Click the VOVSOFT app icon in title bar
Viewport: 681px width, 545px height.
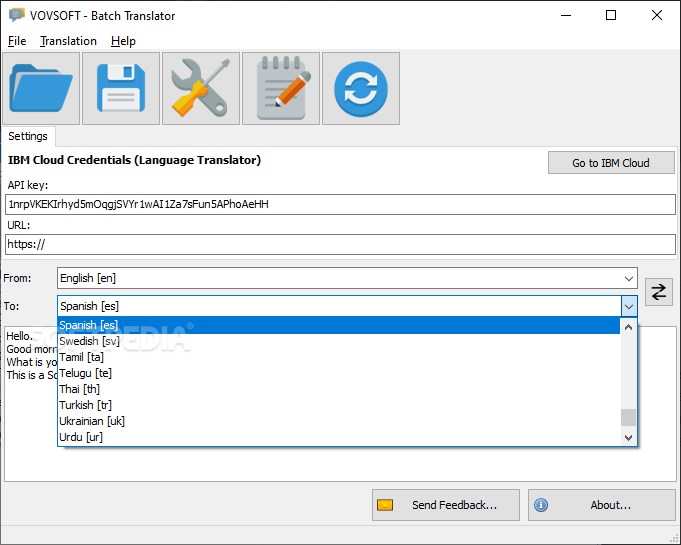click(x=17, y=15)
